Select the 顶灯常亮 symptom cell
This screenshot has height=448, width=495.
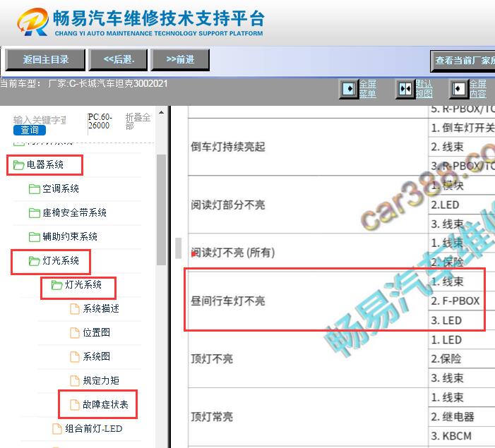point(308,417)
